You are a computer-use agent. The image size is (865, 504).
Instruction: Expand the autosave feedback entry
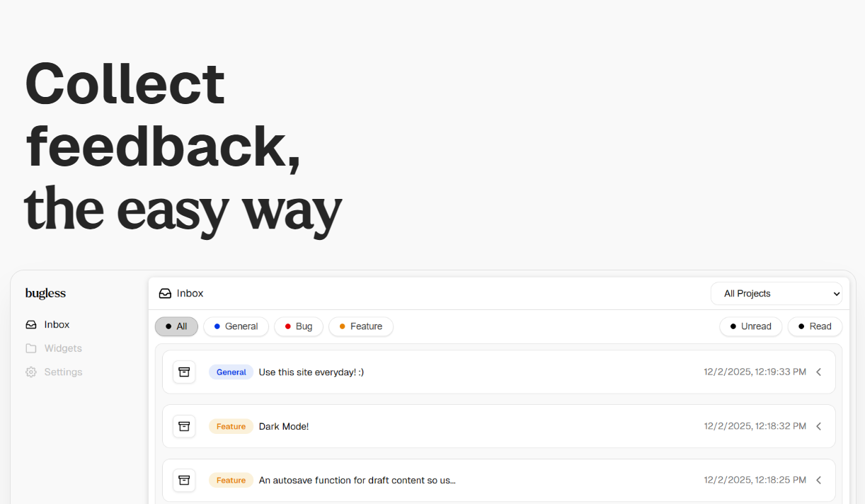pyautogui.click(x=819, y=480)
